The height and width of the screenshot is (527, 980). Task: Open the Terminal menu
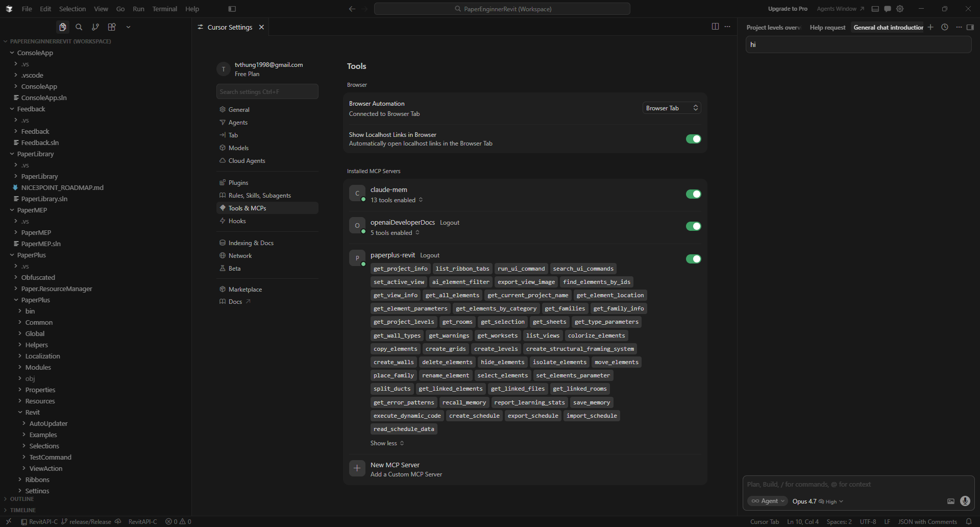(164, 9)
